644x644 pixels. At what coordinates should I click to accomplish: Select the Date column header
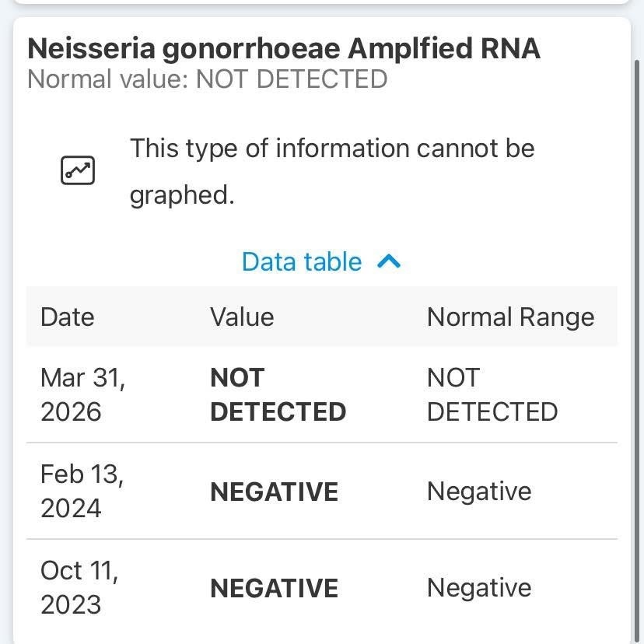click(68, 317)
